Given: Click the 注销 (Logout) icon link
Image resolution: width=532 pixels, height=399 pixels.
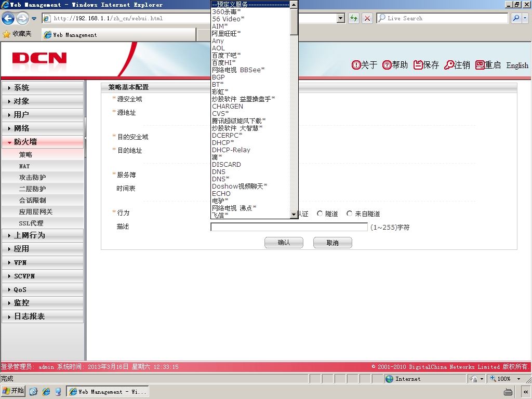Looking at the screenshot, I should pyautogui.click(x=457, y=65).
